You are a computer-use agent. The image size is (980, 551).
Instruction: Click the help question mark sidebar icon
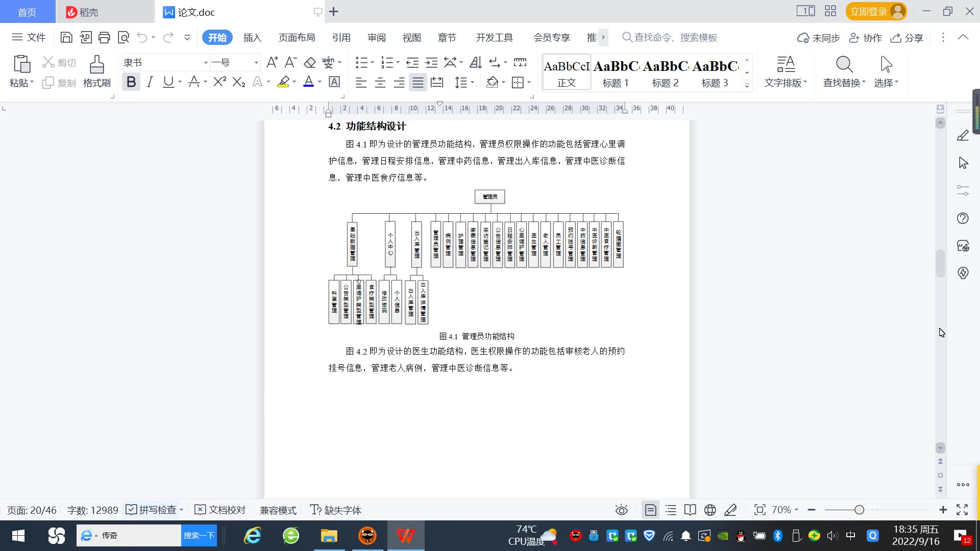(x=963, y=218)
